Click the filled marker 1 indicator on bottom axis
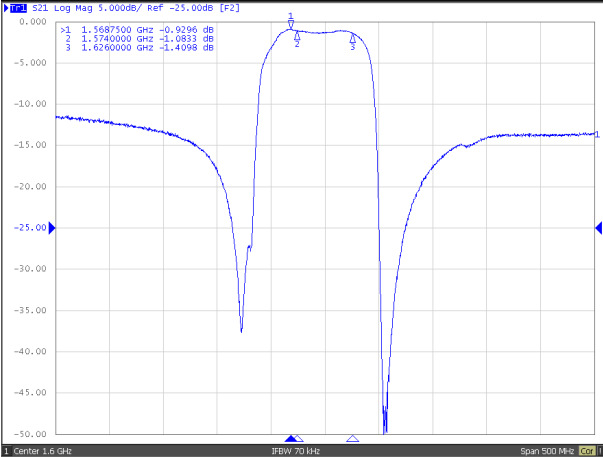This screenshot has width=603, height=457. [291, 438]
